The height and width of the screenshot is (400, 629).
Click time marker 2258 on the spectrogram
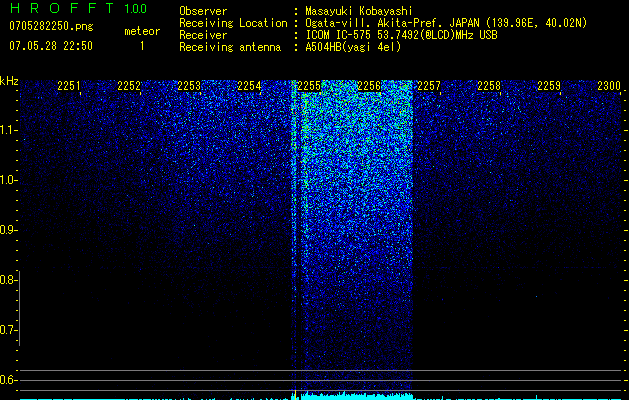click(x=489, y=86)
